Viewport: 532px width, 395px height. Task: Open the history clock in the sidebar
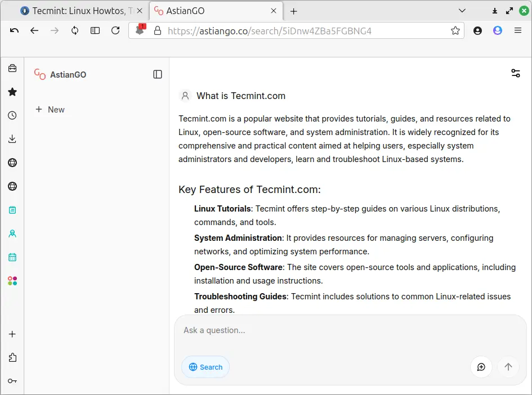click(x=12, y=115)
